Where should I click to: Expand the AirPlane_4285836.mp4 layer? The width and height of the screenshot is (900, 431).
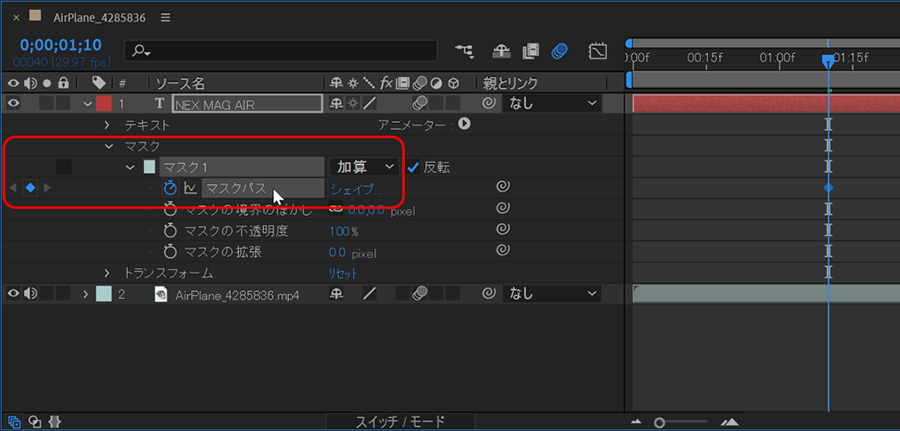point(86,294)
